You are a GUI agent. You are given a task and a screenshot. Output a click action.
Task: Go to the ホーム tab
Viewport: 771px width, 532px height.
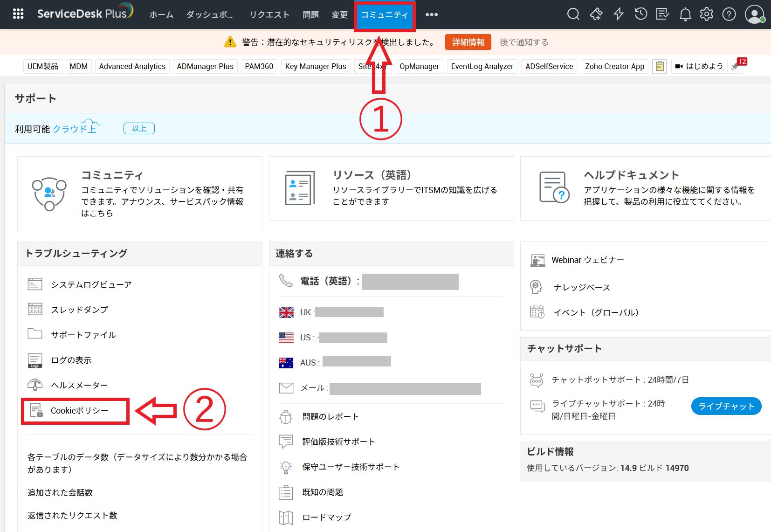click(x=161, y=15)
